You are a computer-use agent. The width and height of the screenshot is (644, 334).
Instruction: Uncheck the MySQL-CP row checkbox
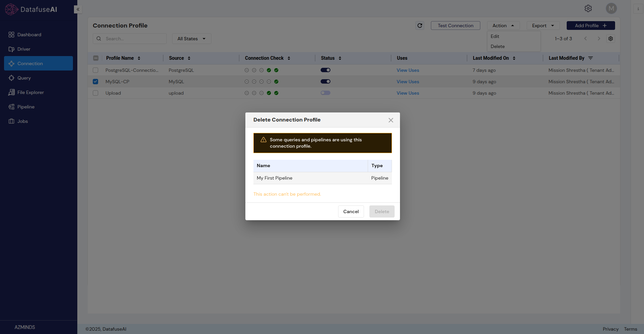[95, 82]
